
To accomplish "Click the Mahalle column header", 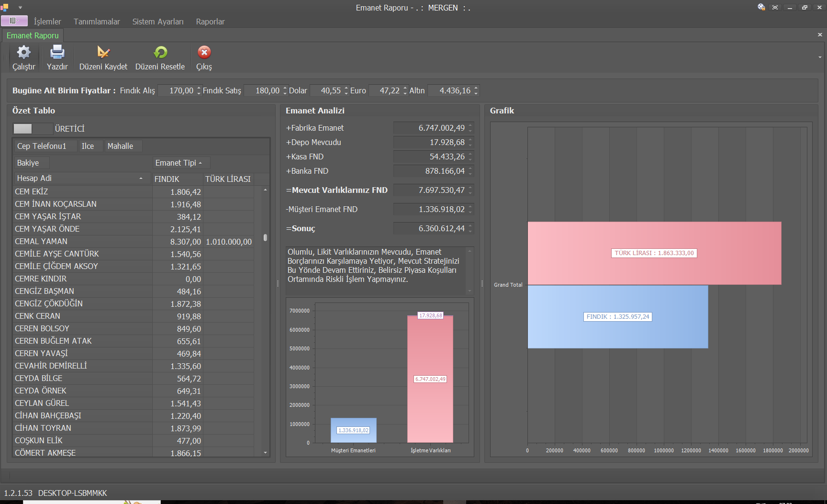I will tap(120, 146).
